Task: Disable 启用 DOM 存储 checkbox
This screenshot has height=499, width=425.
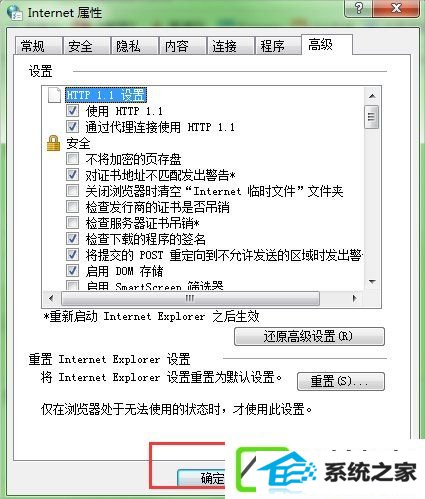Action: pyautogui.click(x=72, y=270)
